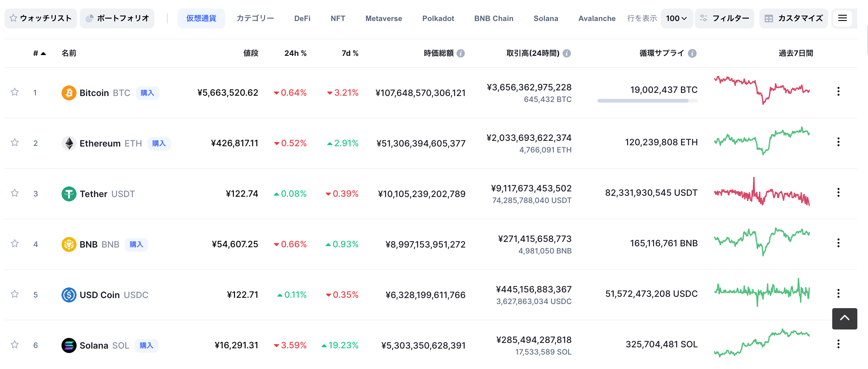Click the Bitcoin logo icon
The image size is (868, 369).
69,93
